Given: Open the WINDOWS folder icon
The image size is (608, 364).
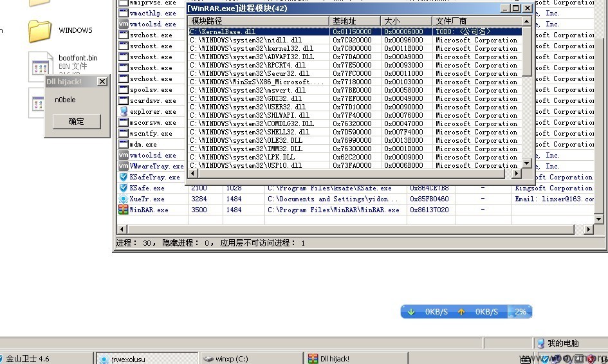Looking at the screenshot, I should coord(40,31).
